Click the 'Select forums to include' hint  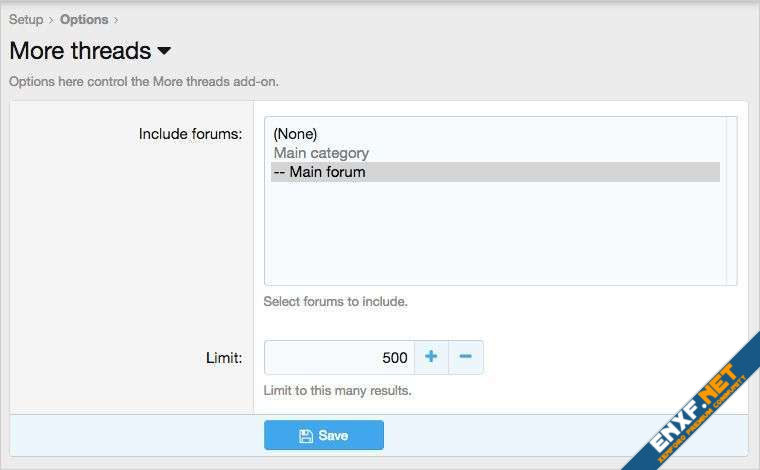(335, 301)
